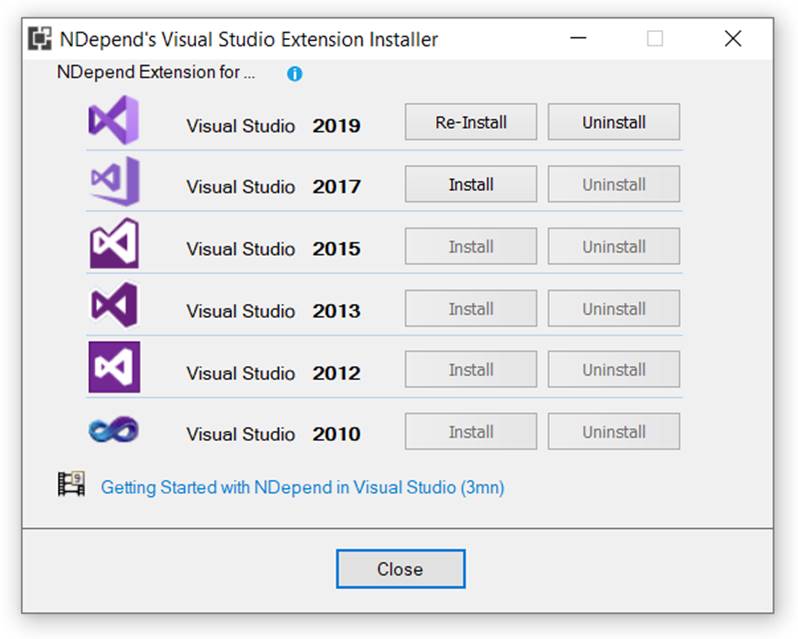The height and width of the screenshot is (639, 798).
Task: Close the window using title bar X
Action: pos(733,38)
